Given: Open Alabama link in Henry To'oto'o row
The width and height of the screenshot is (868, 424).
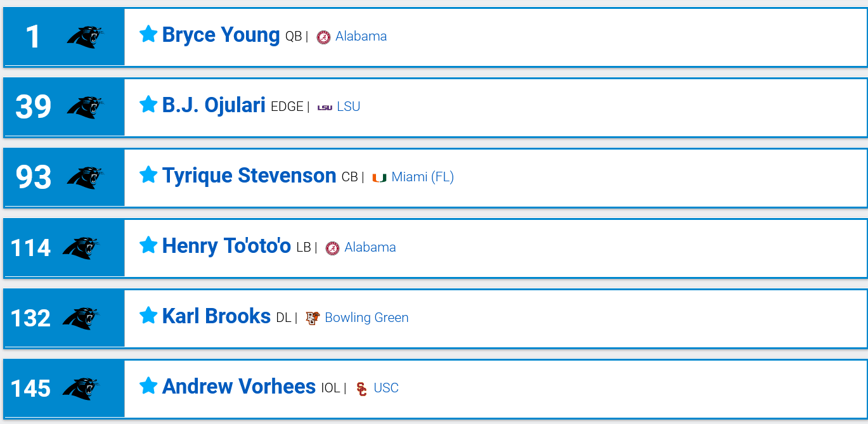Looking at the screenshot, I should 370,247.
